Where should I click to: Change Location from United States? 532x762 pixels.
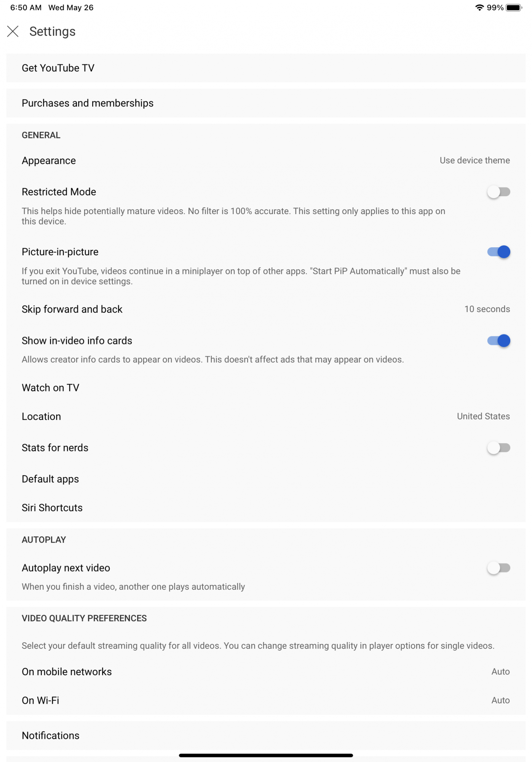tap(266, 416)
